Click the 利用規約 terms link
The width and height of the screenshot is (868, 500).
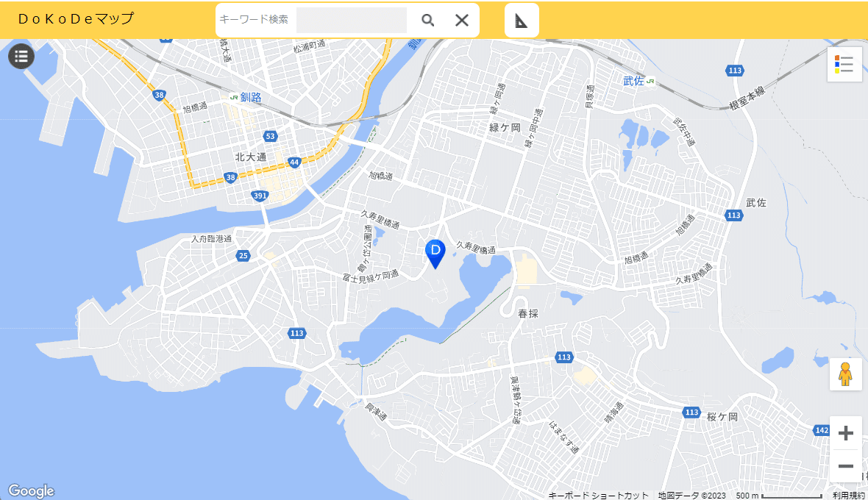[849, 495]
